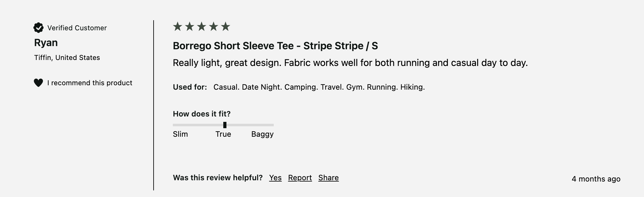Mark review as helpful with Yes

(275, 178)
